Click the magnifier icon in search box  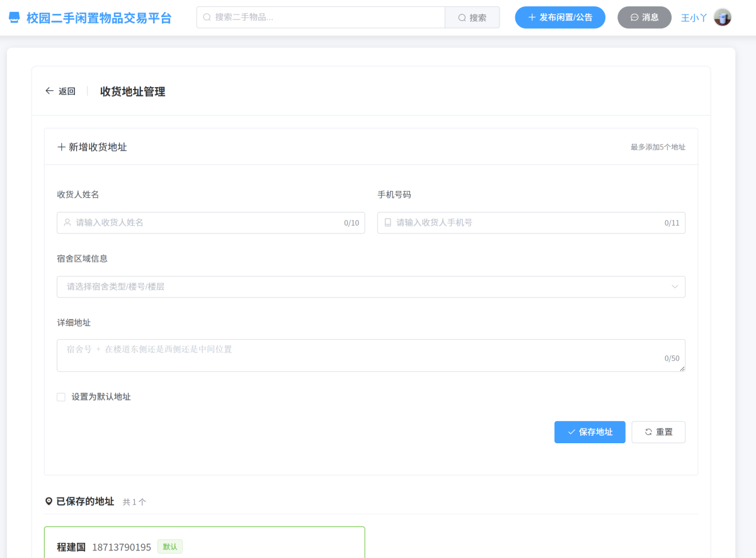point(207,18)
